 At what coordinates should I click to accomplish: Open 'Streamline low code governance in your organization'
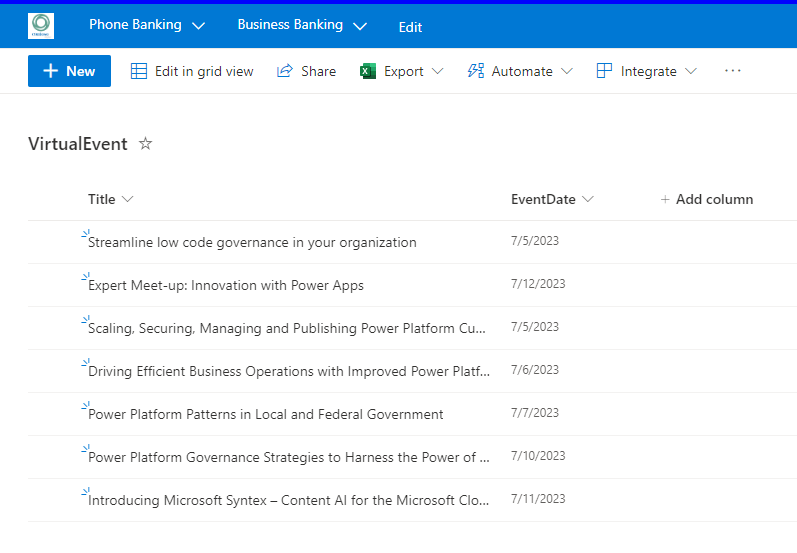coord(252,242)
